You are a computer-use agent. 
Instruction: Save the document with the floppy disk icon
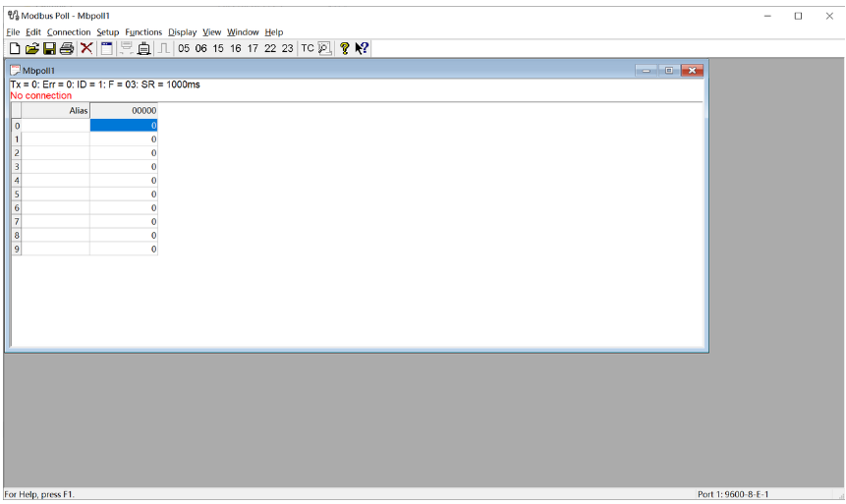49,48
